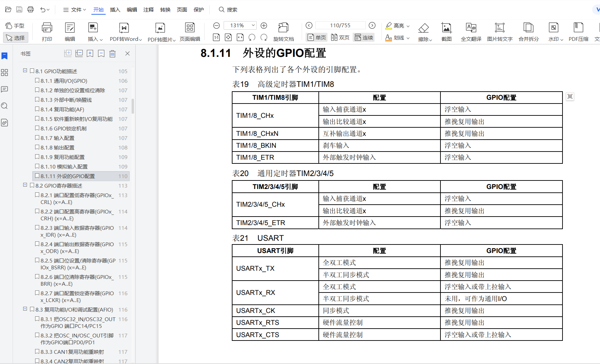Click the Screenshot (截图) tool
Screen dimensions: 600x364
[446, 32]
